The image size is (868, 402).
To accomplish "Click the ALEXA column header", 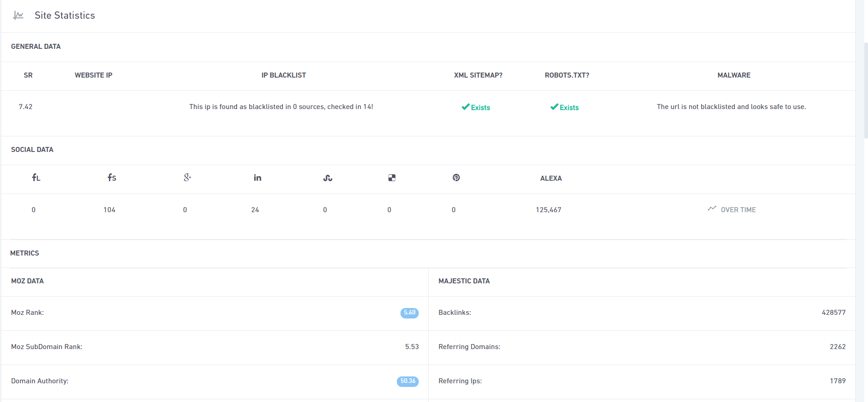I will pyautogui.click(x=551, y=178).
